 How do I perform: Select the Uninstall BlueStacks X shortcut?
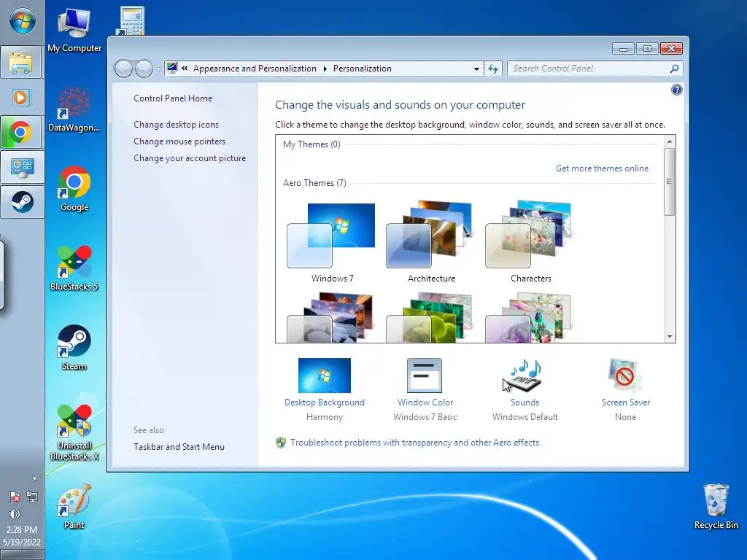pos(74,432)
